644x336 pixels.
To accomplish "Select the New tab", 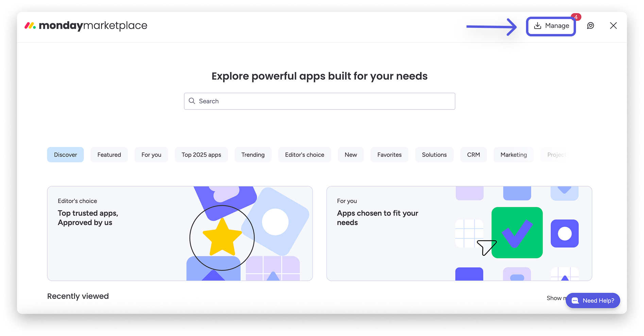I will (x=351, y=155).
